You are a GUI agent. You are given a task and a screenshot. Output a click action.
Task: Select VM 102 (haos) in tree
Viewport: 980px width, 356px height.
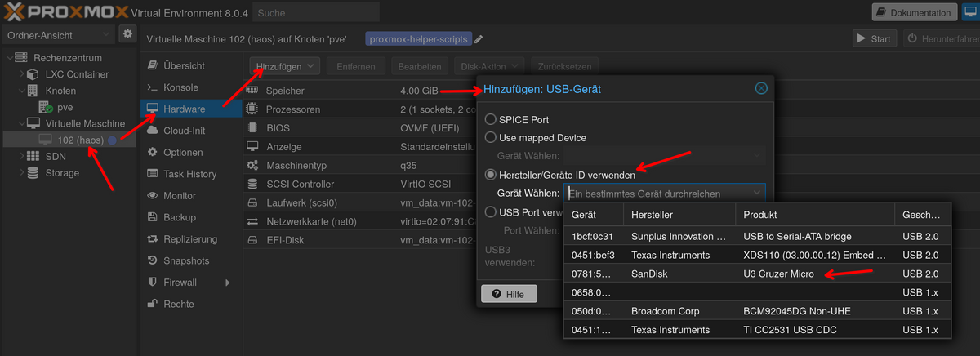[x=81, y=140]
